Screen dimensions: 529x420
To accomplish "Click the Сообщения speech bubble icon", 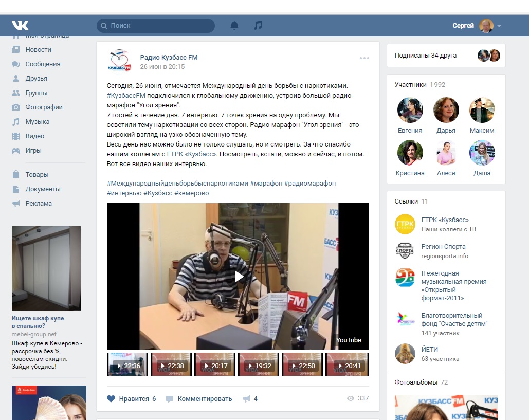I will (16, 64).
